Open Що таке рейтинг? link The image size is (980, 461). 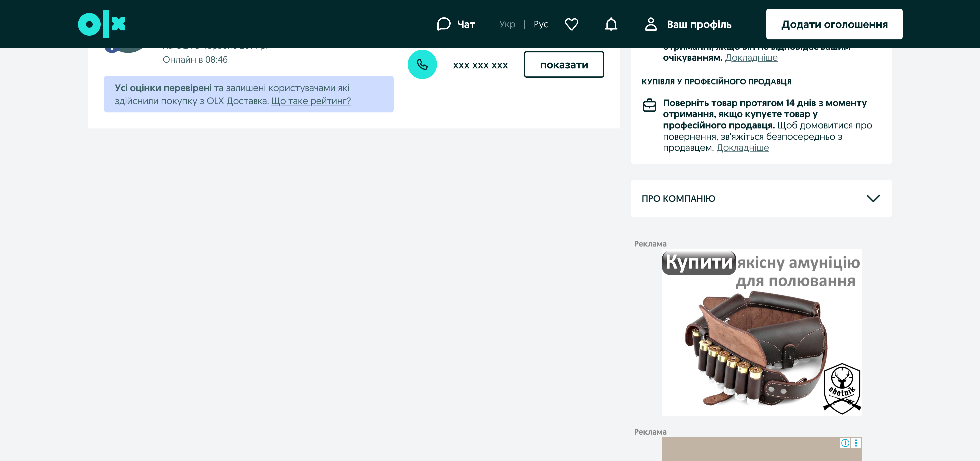(311, 101)
